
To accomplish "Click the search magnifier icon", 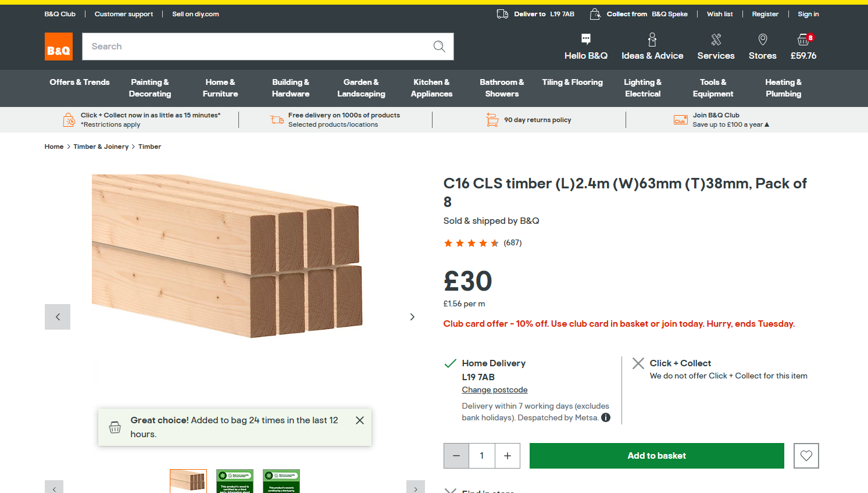I will pos(439,47).
